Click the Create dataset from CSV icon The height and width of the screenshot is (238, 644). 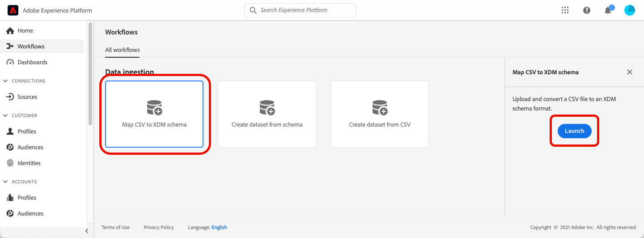point(380,107)
